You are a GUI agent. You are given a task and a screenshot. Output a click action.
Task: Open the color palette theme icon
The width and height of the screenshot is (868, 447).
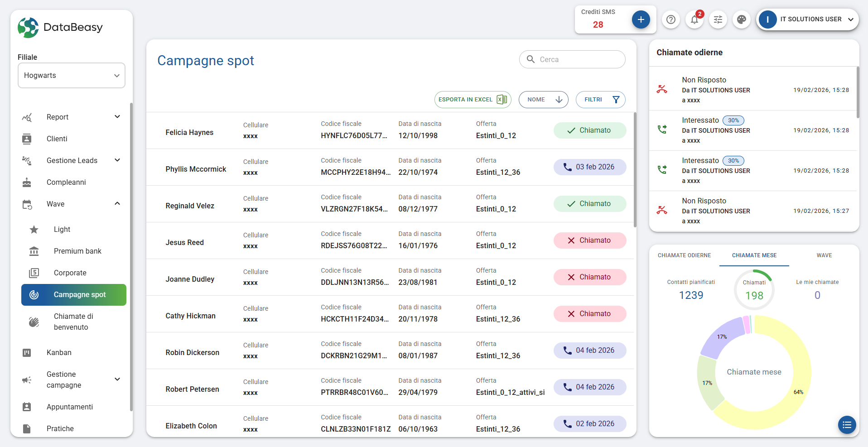(742, 19)
